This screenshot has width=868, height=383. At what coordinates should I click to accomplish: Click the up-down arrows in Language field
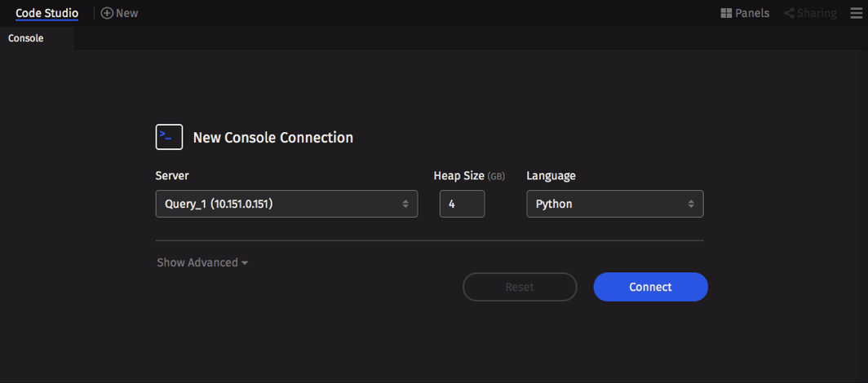691,204
